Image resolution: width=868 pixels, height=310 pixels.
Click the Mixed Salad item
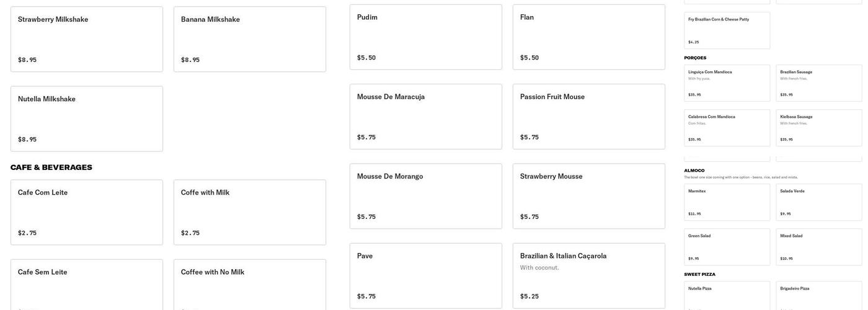pos(818,247)
